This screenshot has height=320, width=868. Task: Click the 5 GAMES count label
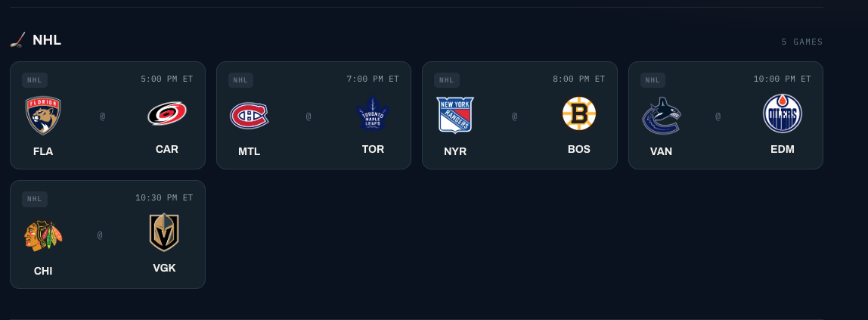tap(802, 42)
